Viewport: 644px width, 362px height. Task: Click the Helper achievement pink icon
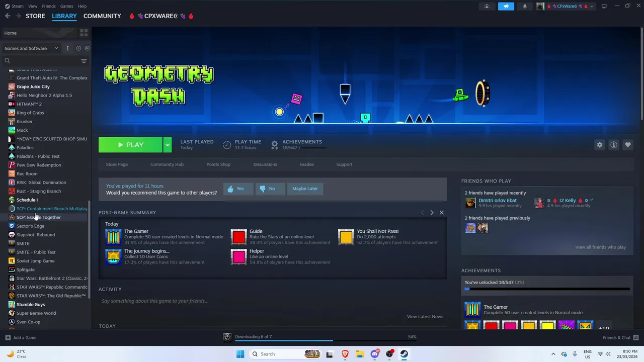[239, 256]
